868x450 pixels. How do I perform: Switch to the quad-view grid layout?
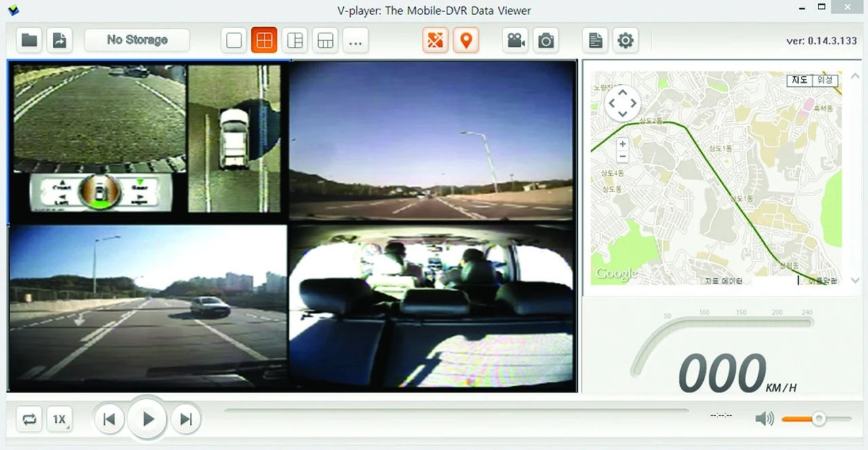point(264,41)
